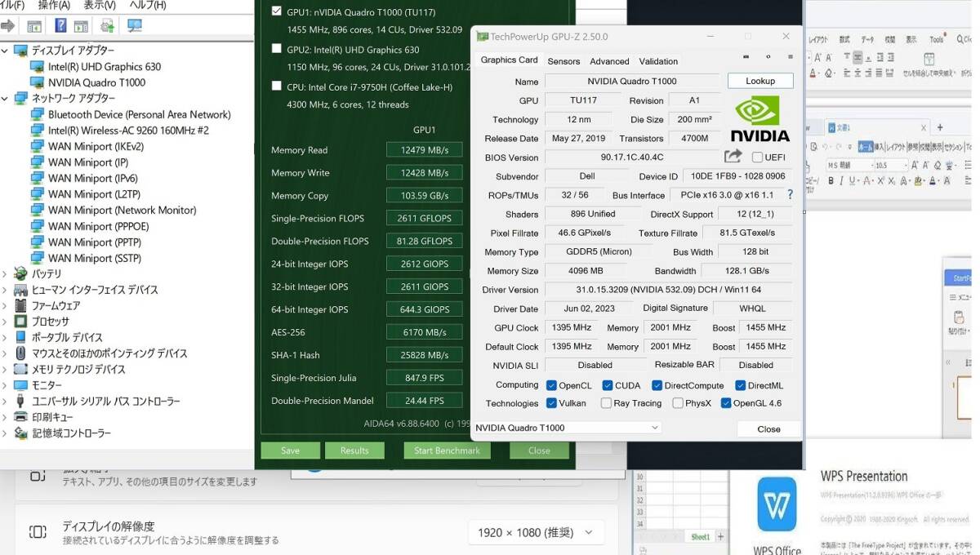980x555 pixels.
Task: Click the font color A icon in spreadsheet
Action: (813, 73)
